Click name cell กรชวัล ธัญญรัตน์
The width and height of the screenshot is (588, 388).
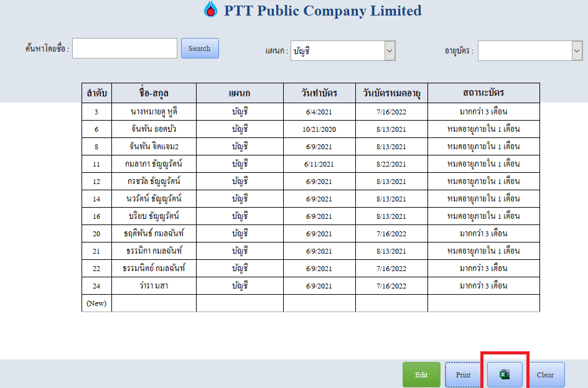pos(154,182)
